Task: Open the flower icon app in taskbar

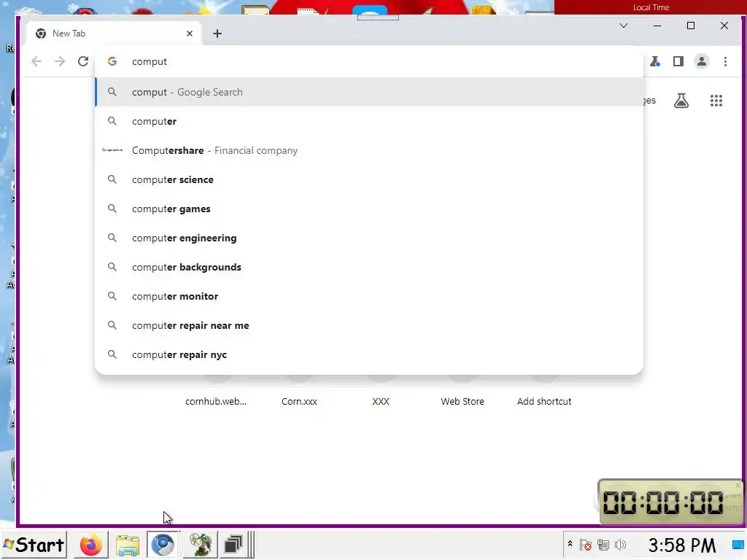Action: click(200, 545)
